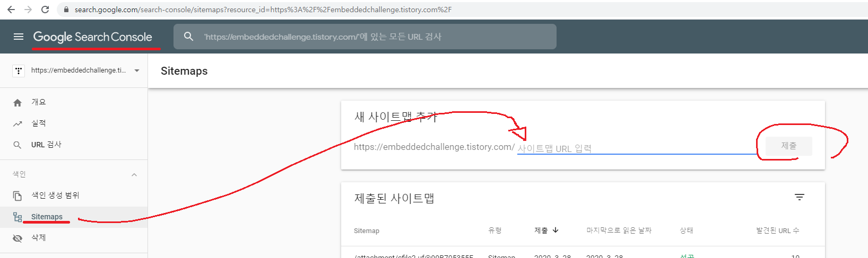Click the magnifier icon beside URL 검사

tap(18, 145)
